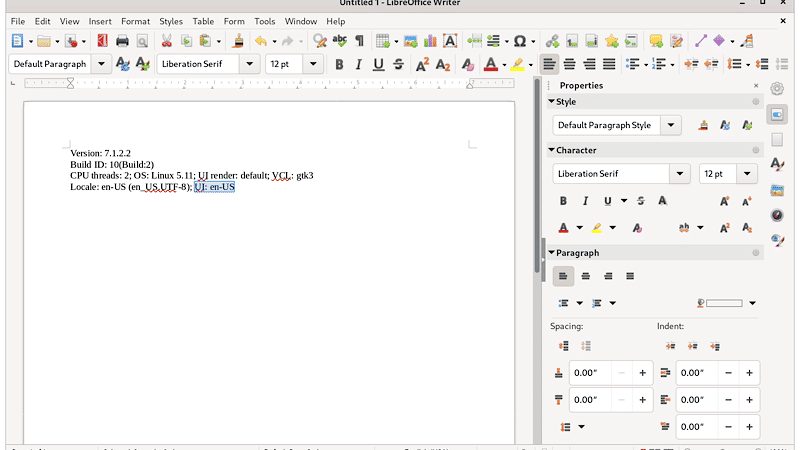Click the text 'Version: 7.1.2.2'
The image size is (800, 450).
(x=101, y=153)
